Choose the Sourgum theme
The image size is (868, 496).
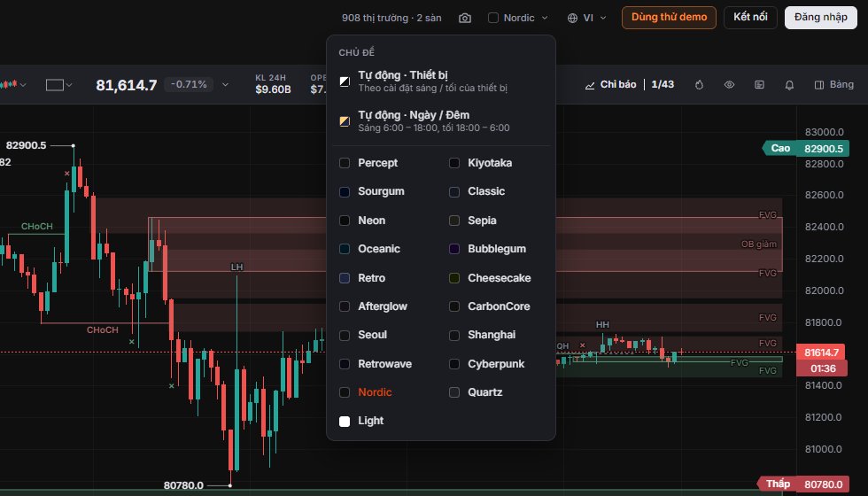coord(372,191)
